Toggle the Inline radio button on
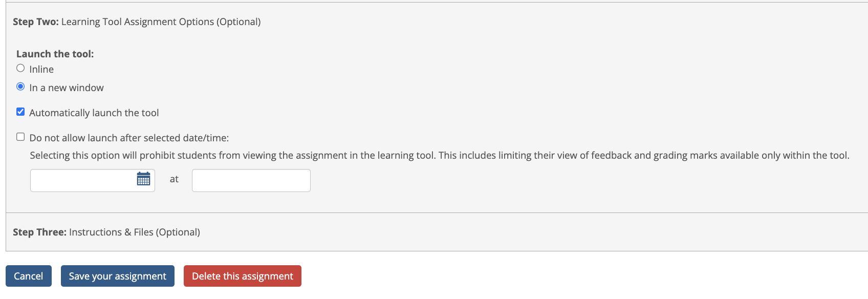Image resolution: width=868 pixels, height=299 pixels. (x=20, y=68)
